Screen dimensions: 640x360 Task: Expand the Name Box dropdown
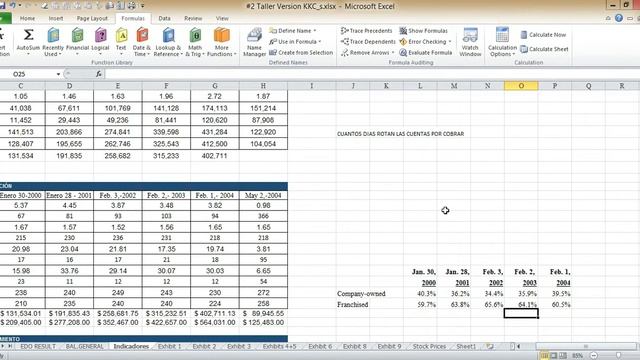[58, 74]
